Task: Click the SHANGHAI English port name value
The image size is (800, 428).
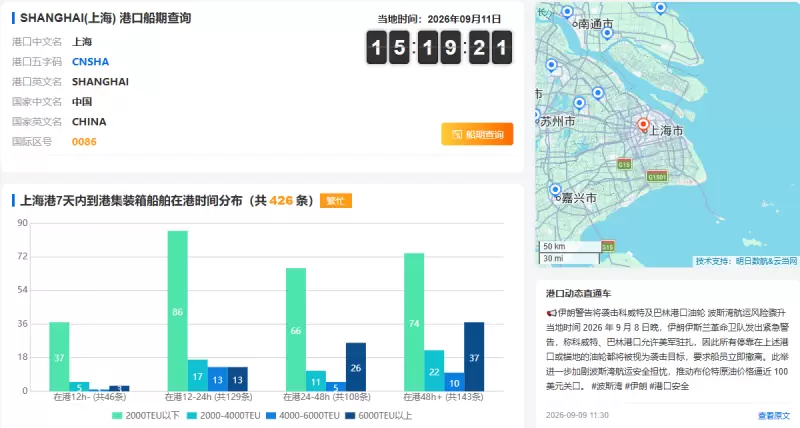Action: (x=101, y=82)
